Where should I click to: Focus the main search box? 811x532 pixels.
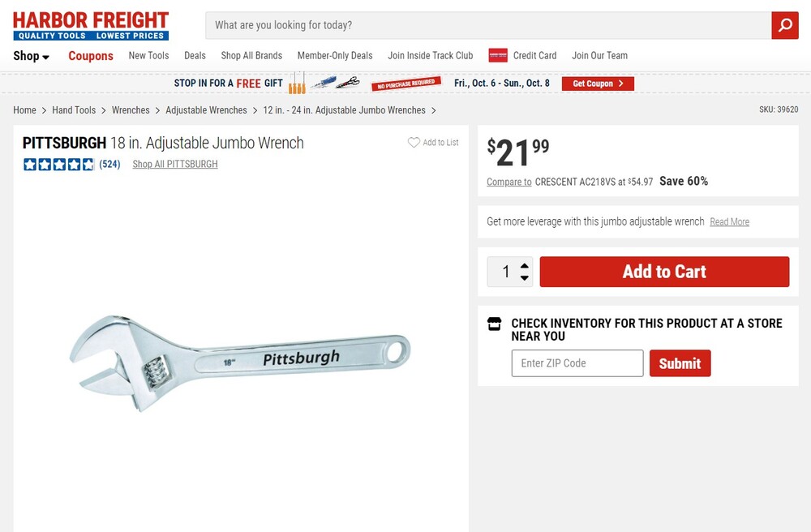[x=487, y=25]
